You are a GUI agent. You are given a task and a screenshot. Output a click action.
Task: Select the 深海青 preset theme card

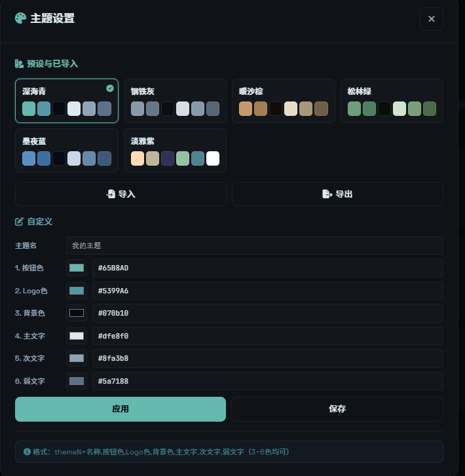pyautogui.click(x=67, y=101)
